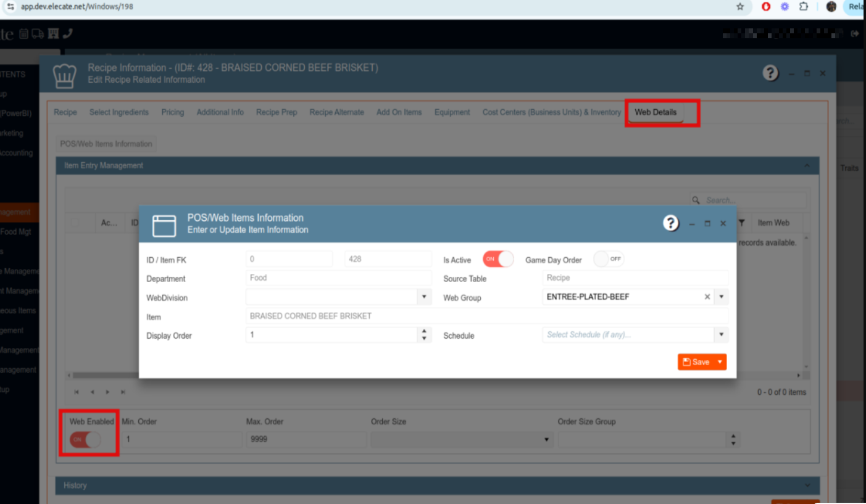Open the Save button dropdown arrow
Viewport: 866px width, 504px height.
[720, 362]
